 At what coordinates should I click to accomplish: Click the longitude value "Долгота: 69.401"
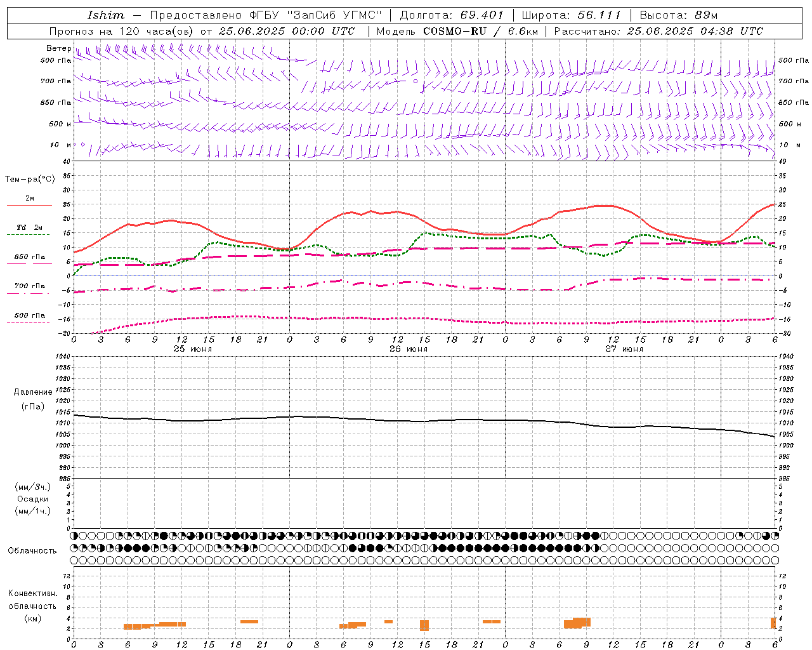452,15
